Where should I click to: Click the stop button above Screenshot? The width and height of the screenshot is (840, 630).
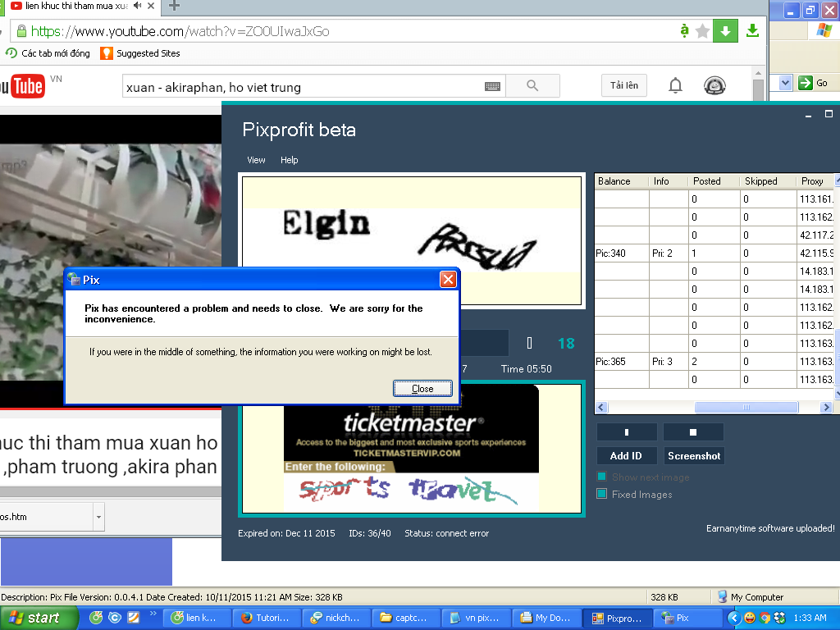pyautogui.click(x=693, y=431)
